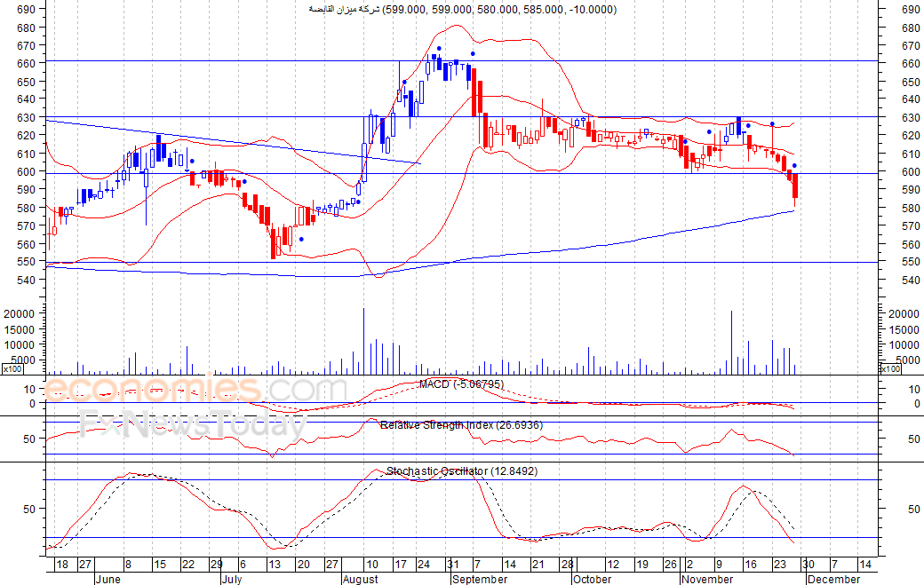The width and height of the screenshot is (924, 585).
Task: Jump to the December month label
Action: (x=833, y=579)
